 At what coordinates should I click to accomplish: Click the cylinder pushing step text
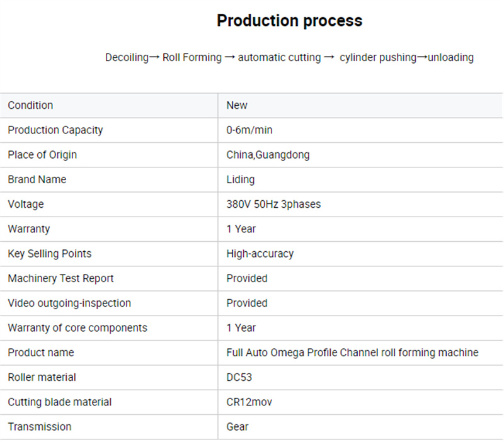pyautogui.click(x=378, y=57)
